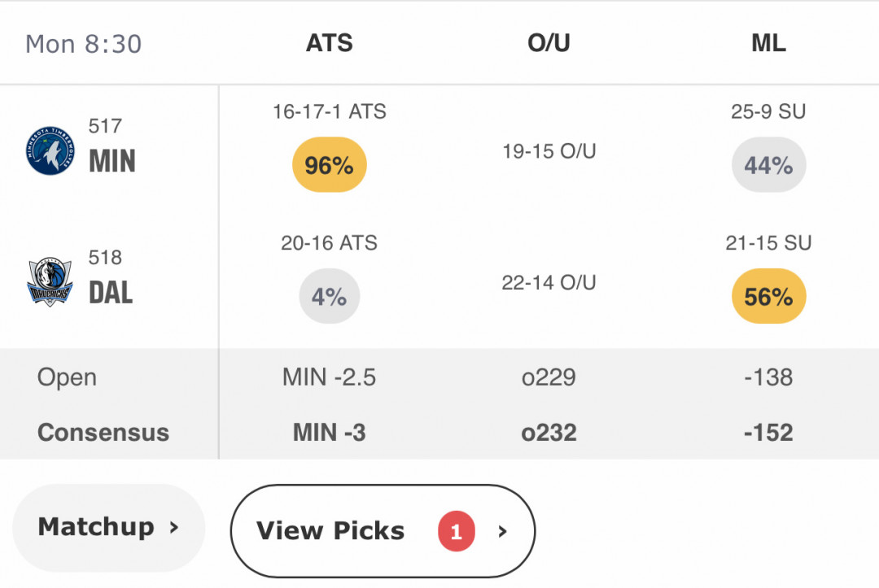Select the 4% DAL ATS bubble
The height and width of the screenshot is (588, 879).
329,296
